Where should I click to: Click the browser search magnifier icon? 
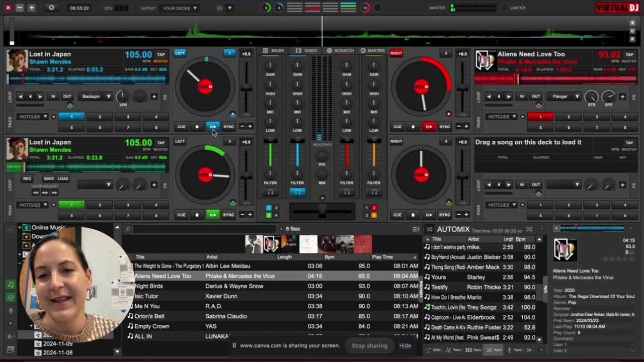pyautogui.click(x=128, y=229)
